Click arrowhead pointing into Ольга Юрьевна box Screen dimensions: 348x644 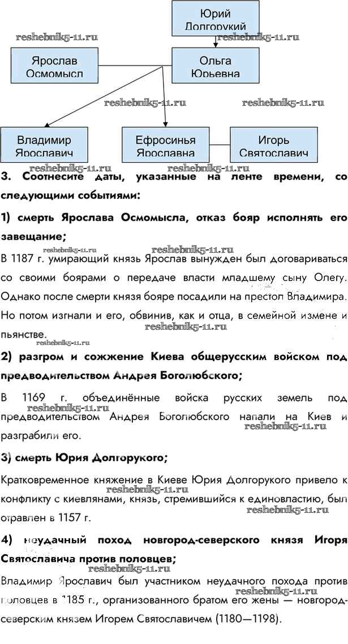click(215, 44)
